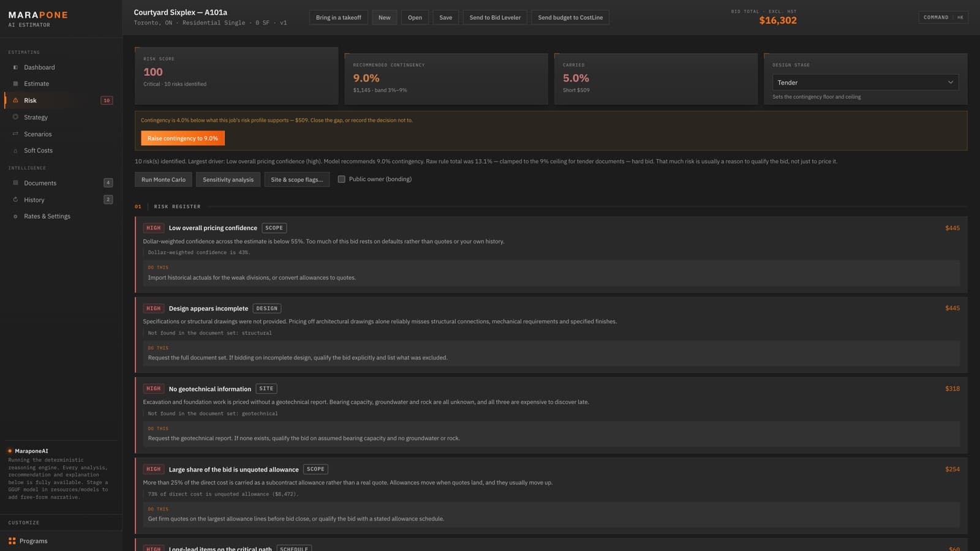Click the Dashboard sidebar icon
The height and width of the screenshot is (551, 980).
[x=15, y=67]
